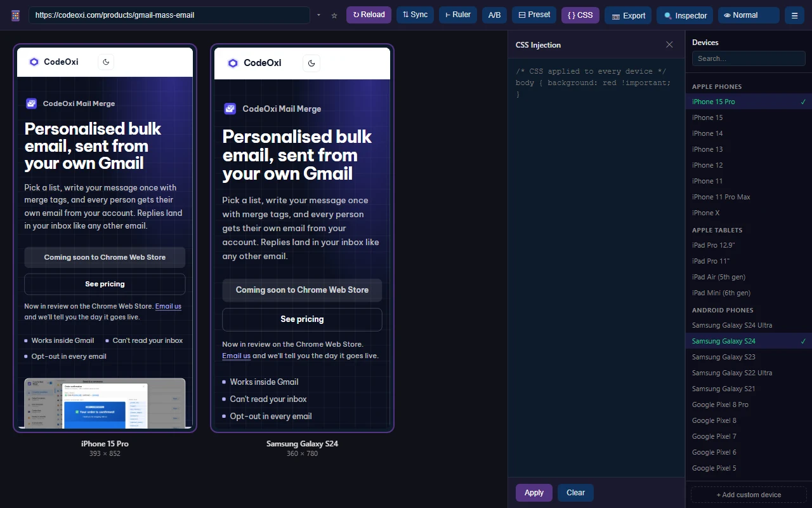The height and width of the screenshot is (508, 812).
Task: Toggle dark mode in iPhone 15 Pro preview
Action: pos(106,62)
